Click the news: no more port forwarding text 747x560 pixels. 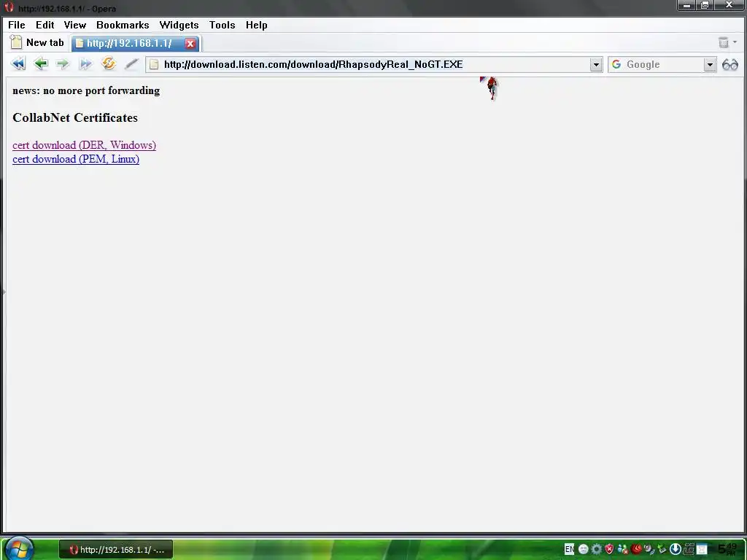[86, 90]
